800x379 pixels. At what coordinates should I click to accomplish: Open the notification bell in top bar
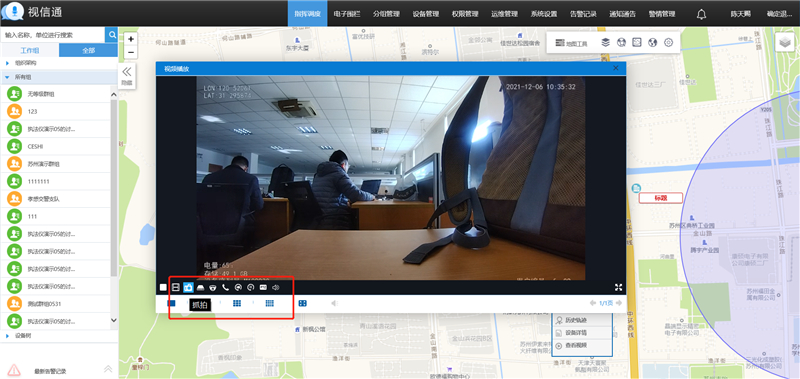(702, 14)
